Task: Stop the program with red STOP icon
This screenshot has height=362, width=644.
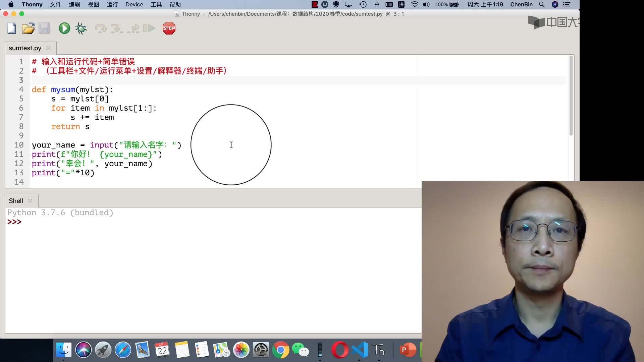Action: coord(169,28)
